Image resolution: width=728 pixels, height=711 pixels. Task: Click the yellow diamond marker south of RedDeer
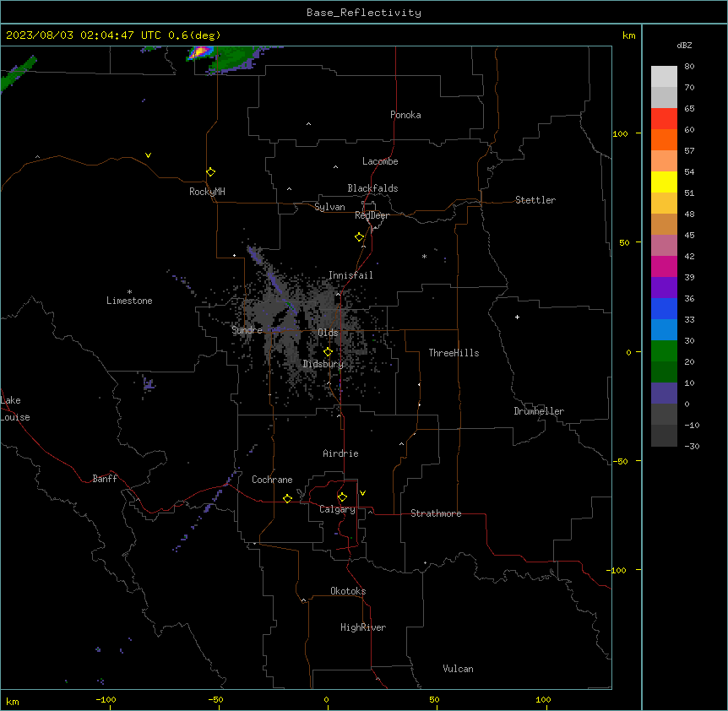click(x=359, y=237)
